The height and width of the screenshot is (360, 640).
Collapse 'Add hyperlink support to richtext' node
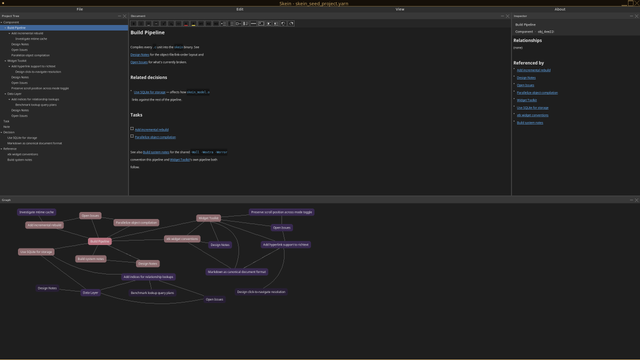point(9,66)
